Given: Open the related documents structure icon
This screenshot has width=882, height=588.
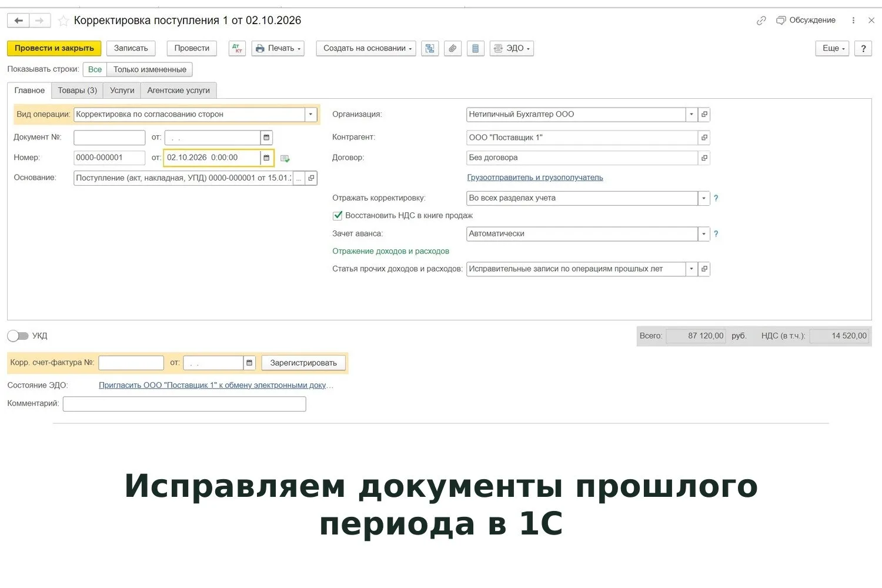Looking at the screenshot, I should pyautogui.click(x=430, y=48).
